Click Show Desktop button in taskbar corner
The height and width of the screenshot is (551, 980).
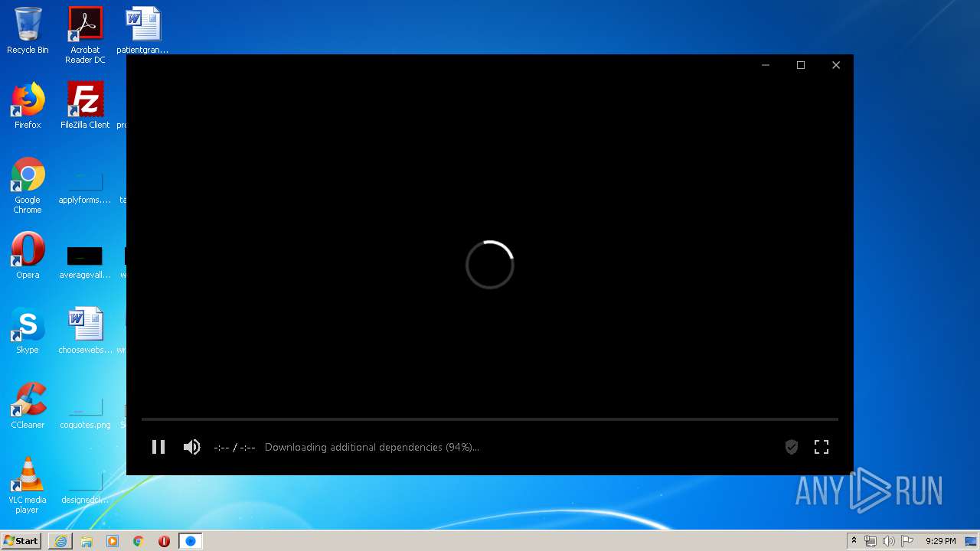coord(972,541)
